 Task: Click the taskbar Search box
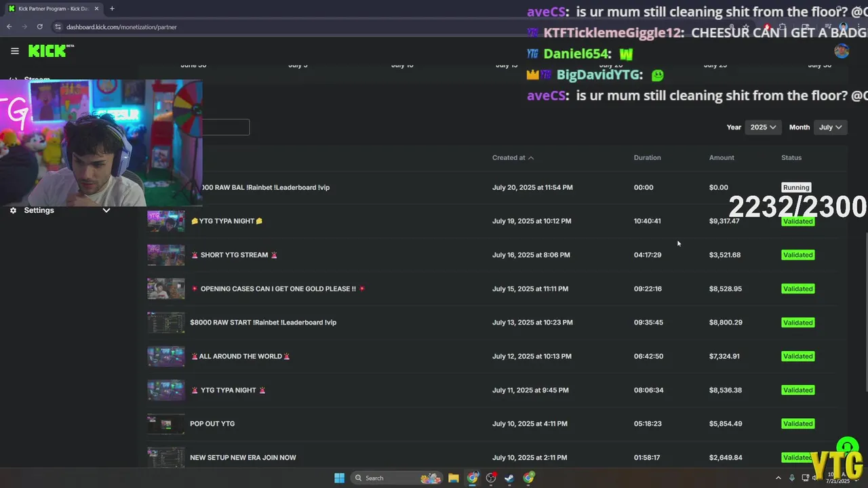coord(397,478)
